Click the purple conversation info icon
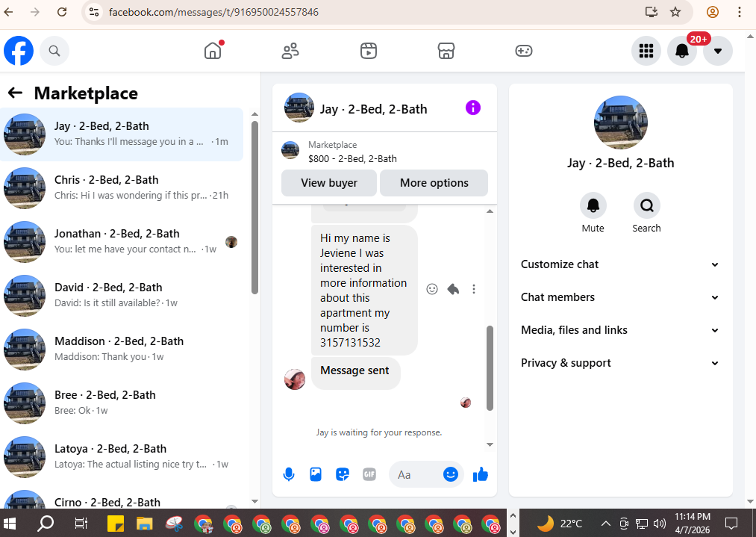Viewport: 756px width, 537px height. tap(473, 108)
